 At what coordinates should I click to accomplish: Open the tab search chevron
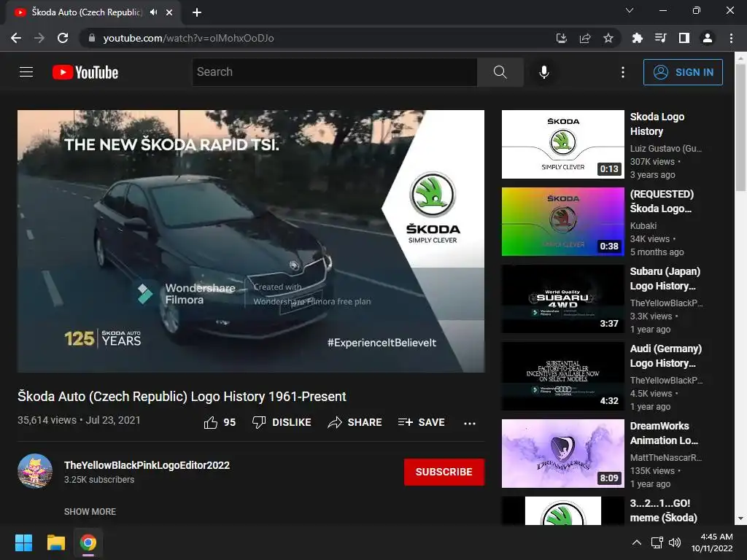tap(630, 10)
